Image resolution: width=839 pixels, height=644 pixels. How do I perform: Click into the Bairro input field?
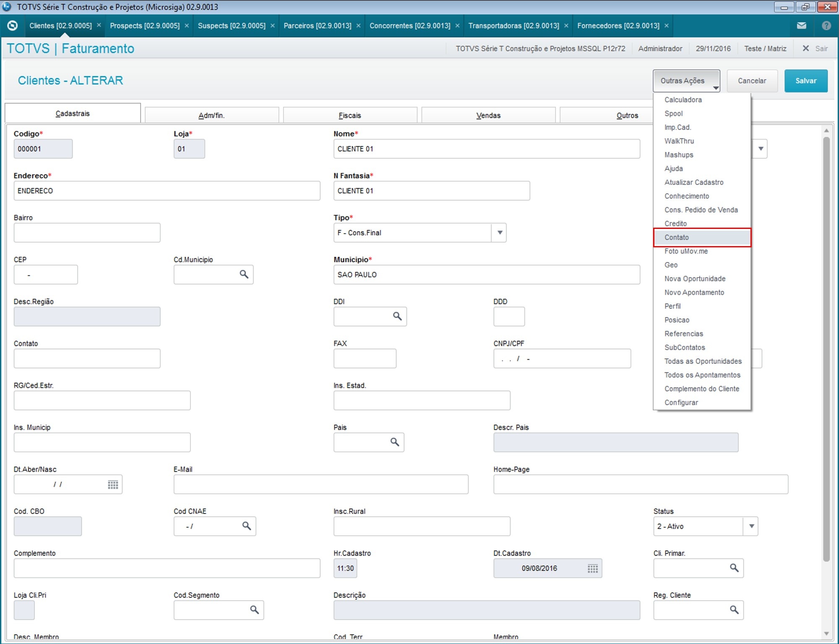pyautogui.click(x=87, y=233)
